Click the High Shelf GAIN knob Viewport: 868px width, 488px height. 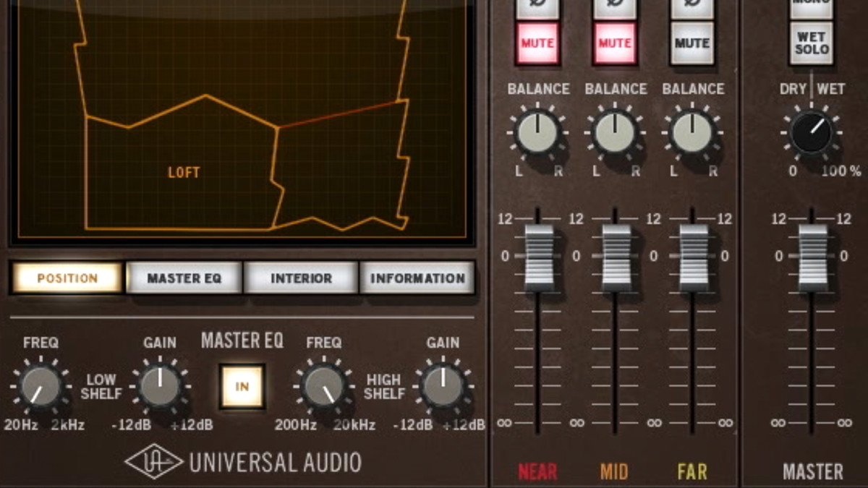[443, 387]
